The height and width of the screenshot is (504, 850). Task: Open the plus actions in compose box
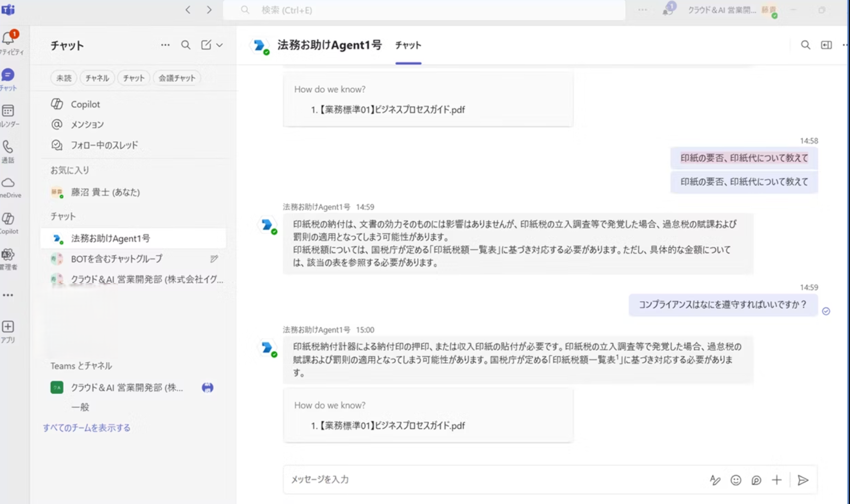777,480
